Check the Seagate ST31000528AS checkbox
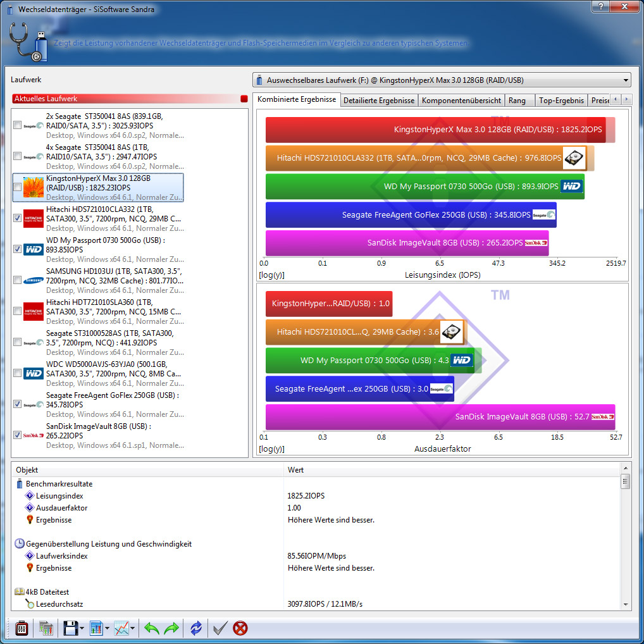The image size is (644, 644). [x=17, y=342]
